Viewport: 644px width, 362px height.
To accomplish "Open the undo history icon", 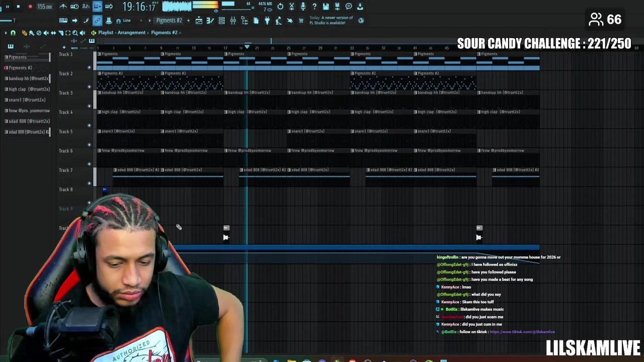I will 280,7.
